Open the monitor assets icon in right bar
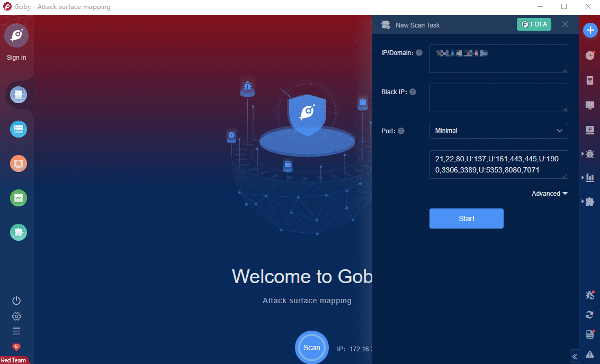600x364 pixels. (590, 105)
